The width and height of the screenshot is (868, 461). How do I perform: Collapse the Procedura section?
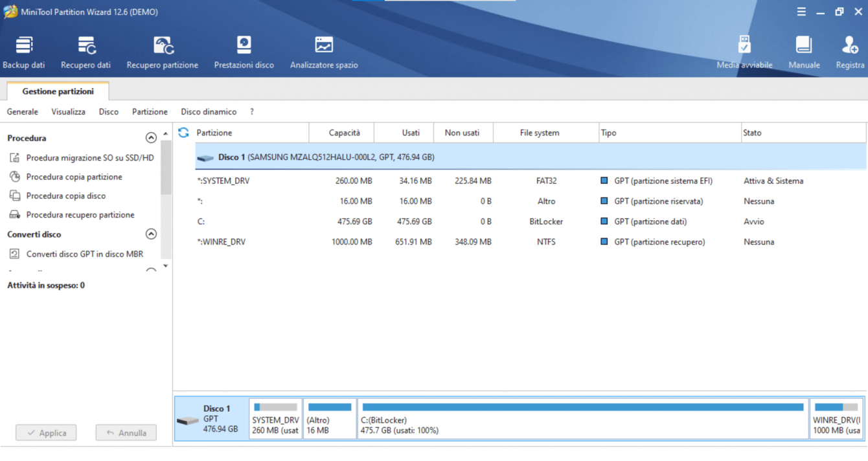pos(151,138)
